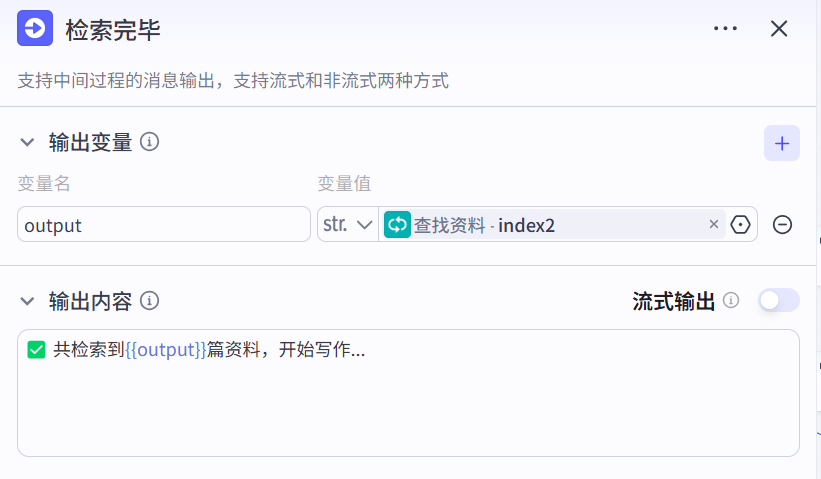Click the hexagon icon next to variable value
The image size is (821, 479).
(x=740, y=225)
